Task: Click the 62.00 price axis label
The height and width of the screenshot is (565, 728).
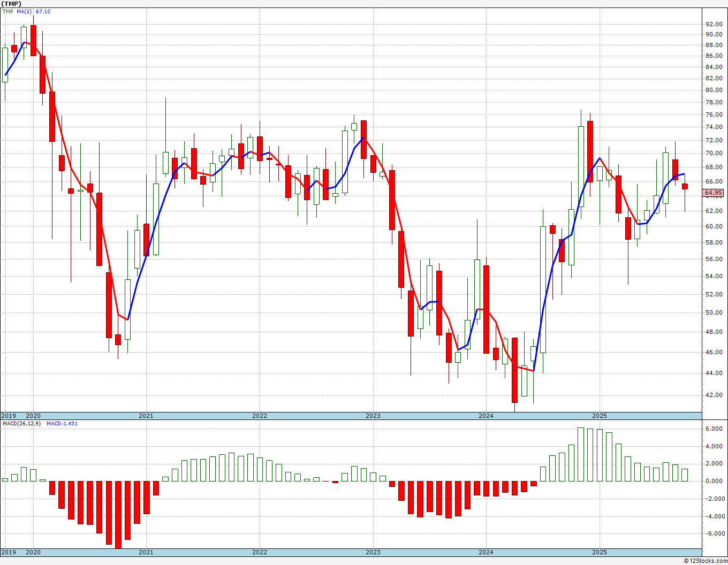Action: click(x=714, y=211)
